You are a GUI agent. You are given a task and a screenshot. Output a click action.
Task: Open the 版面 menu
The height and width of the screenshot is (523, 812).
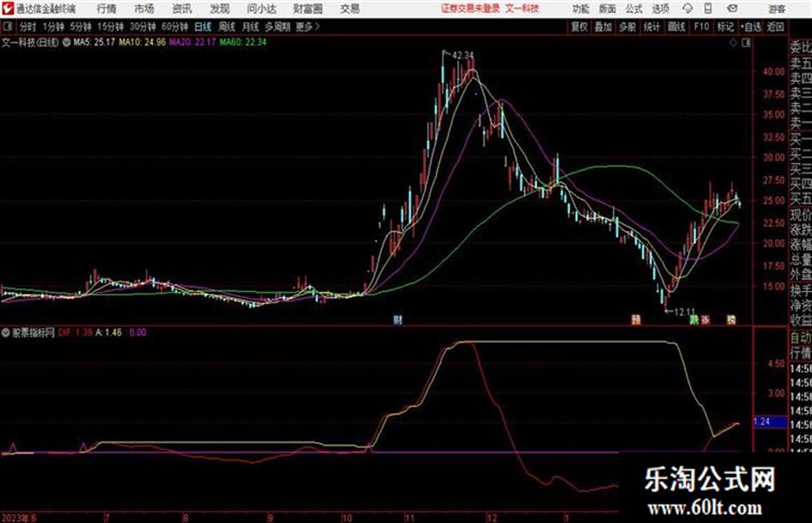[x=607, y=9]
